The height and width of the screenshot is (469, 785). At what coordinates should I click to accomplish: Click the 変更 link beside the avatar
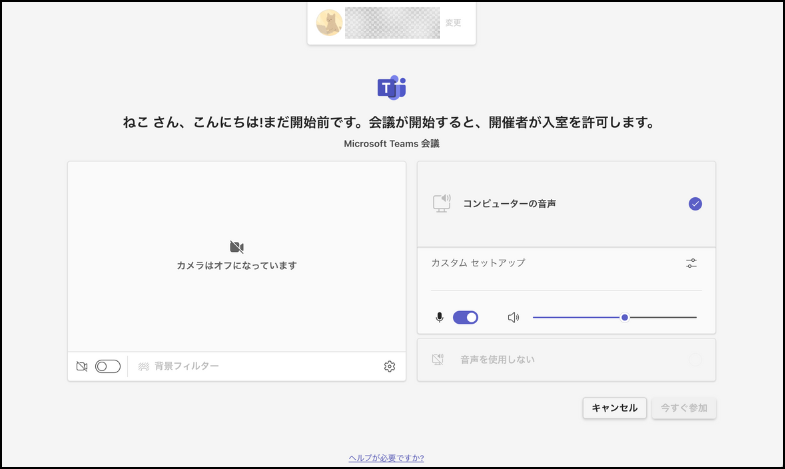[x=453, y=23]
